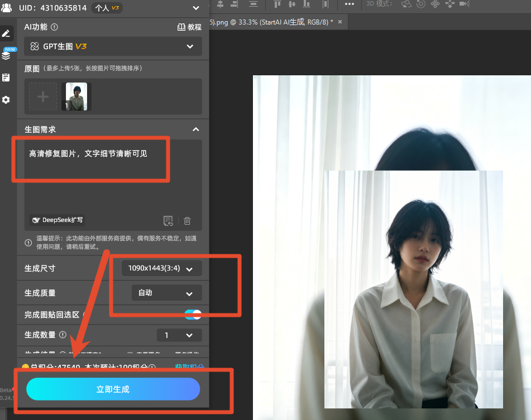Click the distribute horizontally icon
This screenshot has height=420, width=531.
coord(325,4)
